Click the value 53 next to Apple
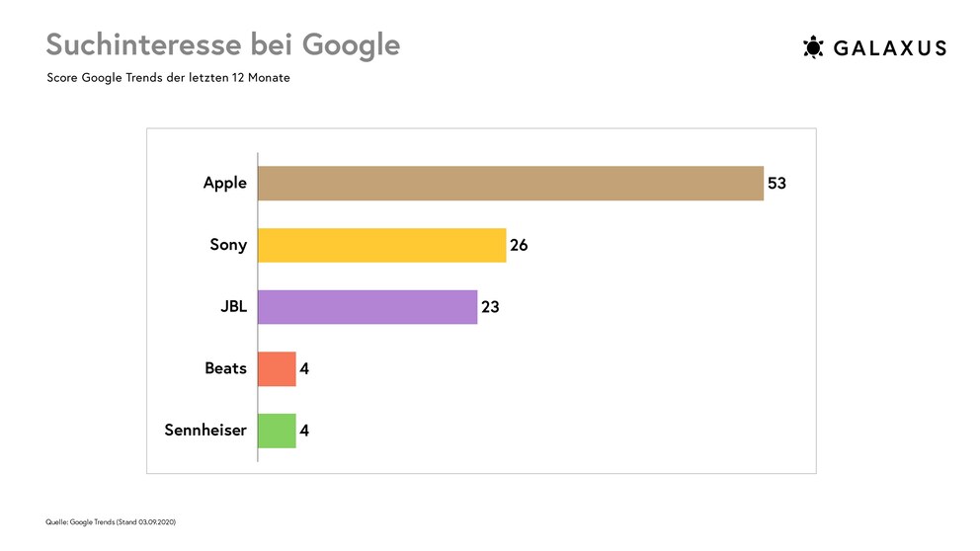The height and width of the screenshot is (551, 980). click(776, 183)
